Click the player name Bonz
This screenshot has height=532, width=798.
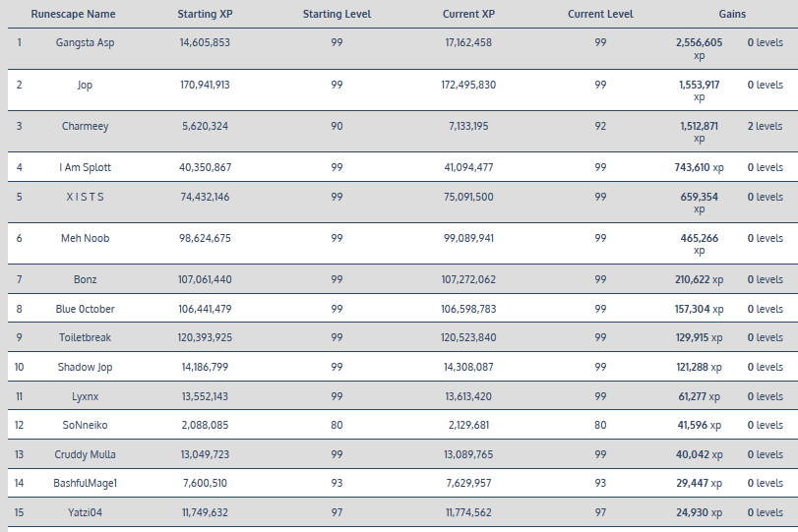86,279
